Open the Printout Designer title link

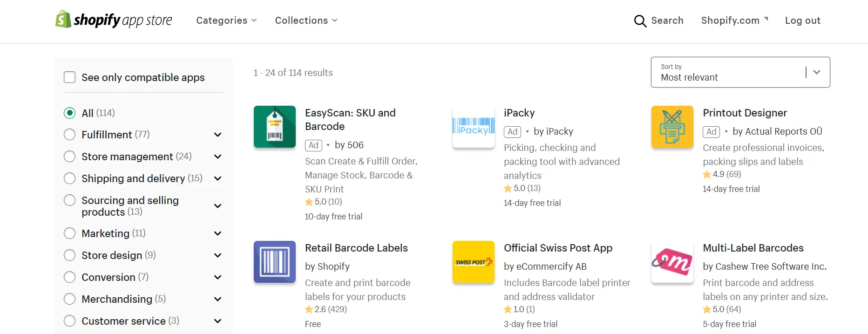745,113
